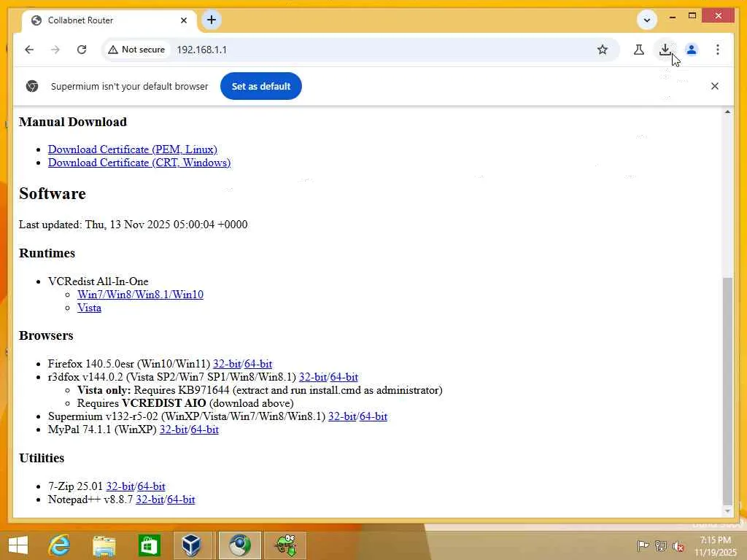
Task: Download Notepad++ v8.8.7 64-bit
Action: pyautogui.click(x=181, y=499)
